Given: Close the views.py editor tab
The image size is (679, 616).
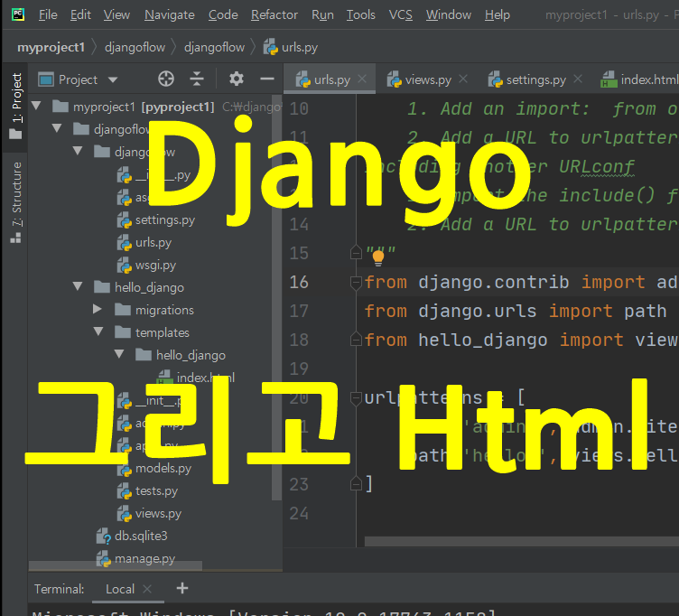Looking at the screenshot, I should 463,79.
